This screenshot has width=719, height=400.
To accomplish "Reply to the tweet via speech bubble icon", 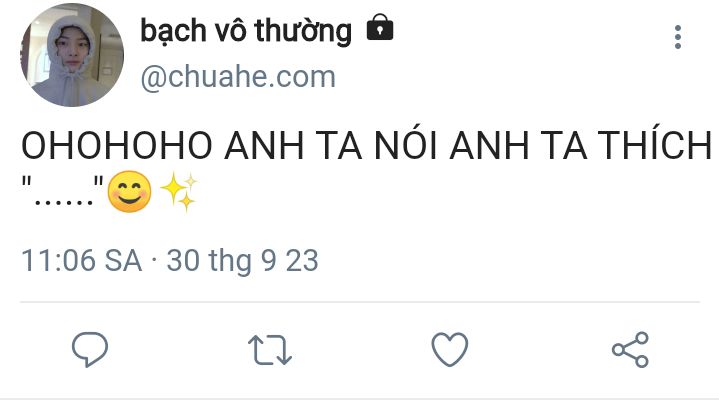I will click(x=90, y=350).
